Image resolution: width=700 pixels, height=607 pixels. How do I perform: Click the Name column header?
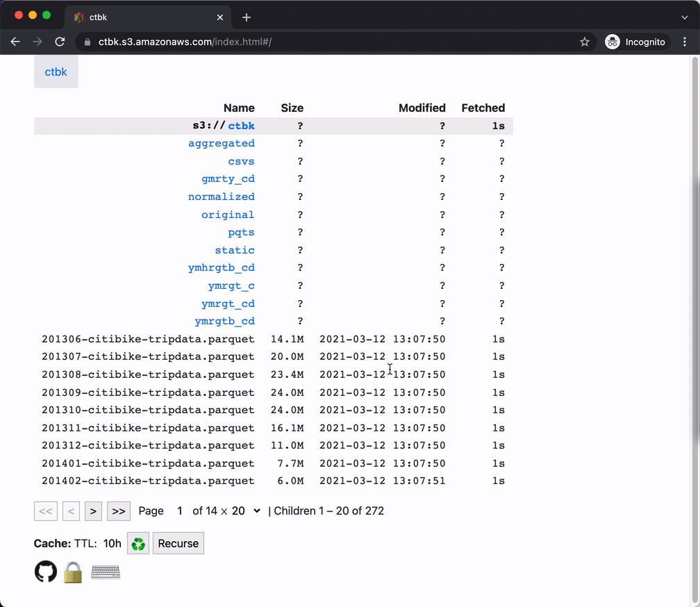(x=239, y=108)
